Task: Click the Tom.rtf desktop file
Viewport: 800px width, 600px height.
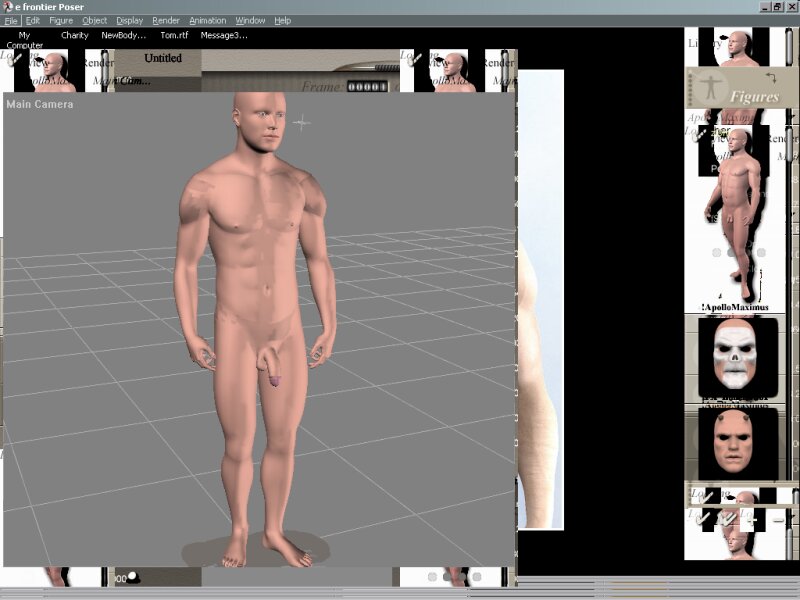Action: pos(174,35)
